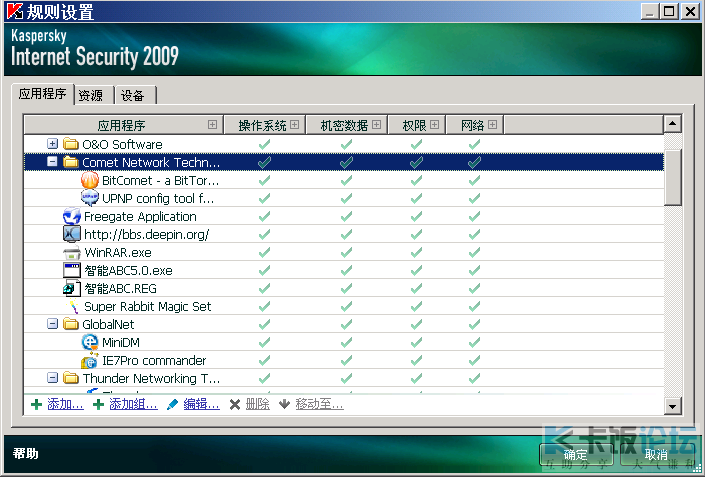
Task: Toggle 网络 checkmark for 智能ABC.REG
Action: tap(474, 288)
